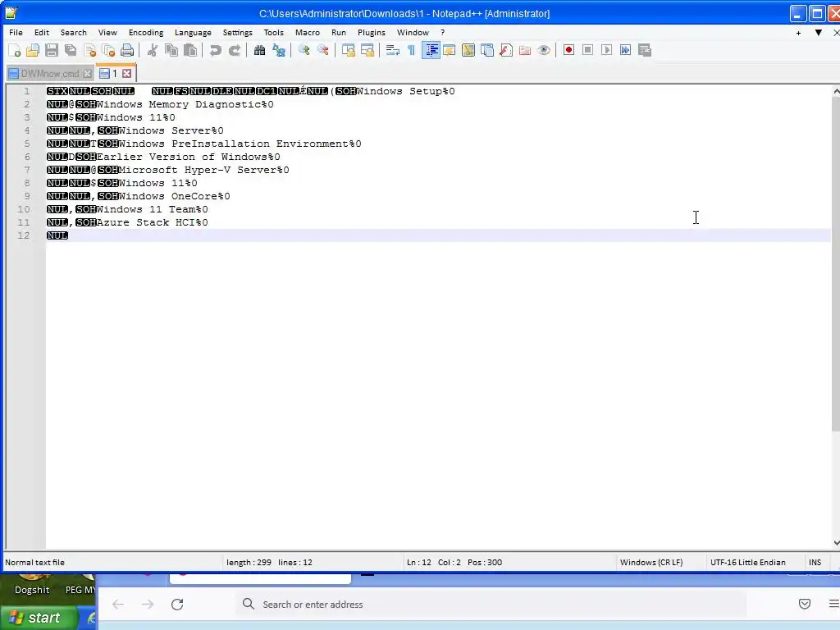Click the macro Playback icon
840x630 pixels.
[606, 50]
